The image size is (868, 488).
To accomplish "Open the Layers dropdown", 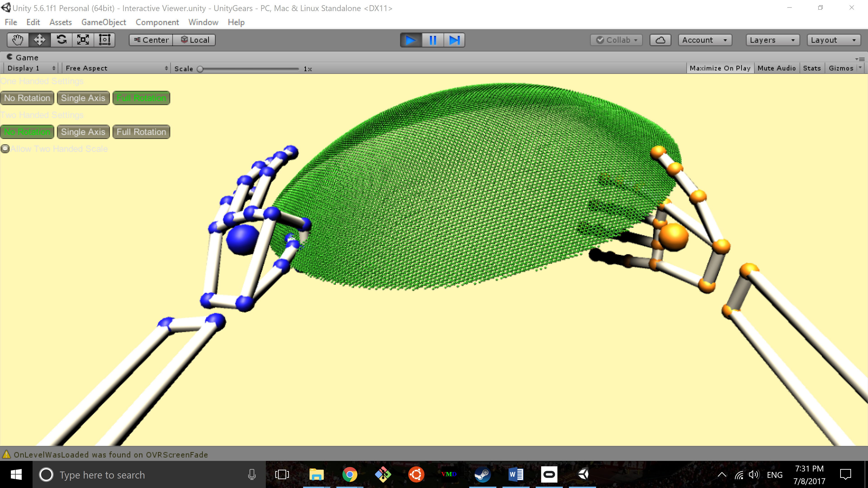I will point(772,40).
